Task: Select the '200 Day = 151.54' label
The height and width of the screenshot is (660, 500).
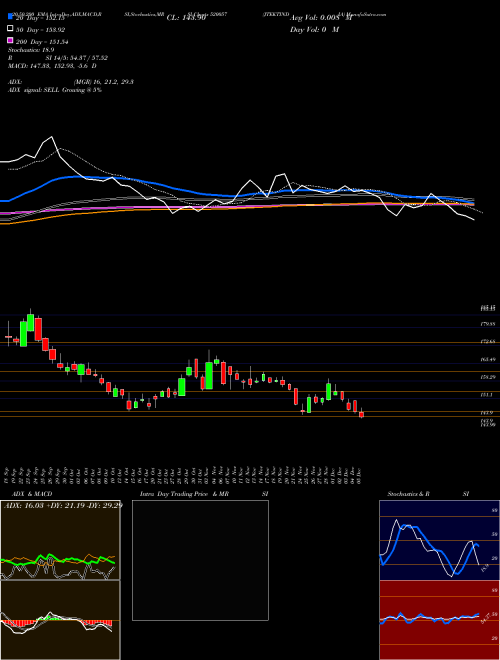Action: click(42, 42)
